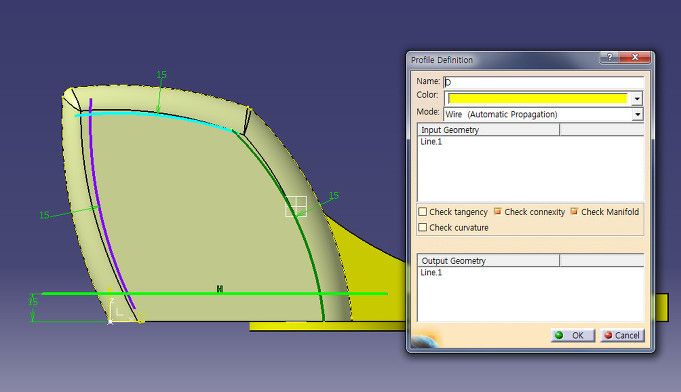Pick the yellow color swatch bar
Viewport: 681px width, 392px height.
pyautogui.click(x=537, y=99)
